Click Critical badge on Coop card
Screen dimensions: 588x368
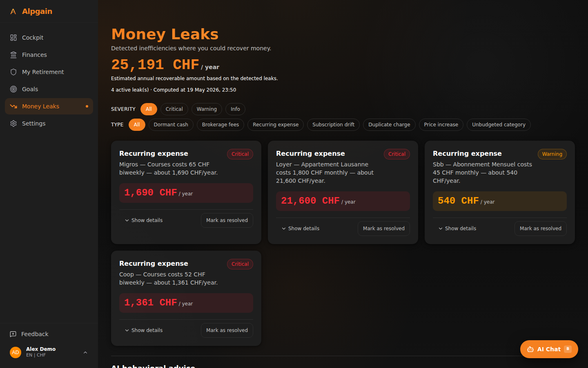coord(240,264)
